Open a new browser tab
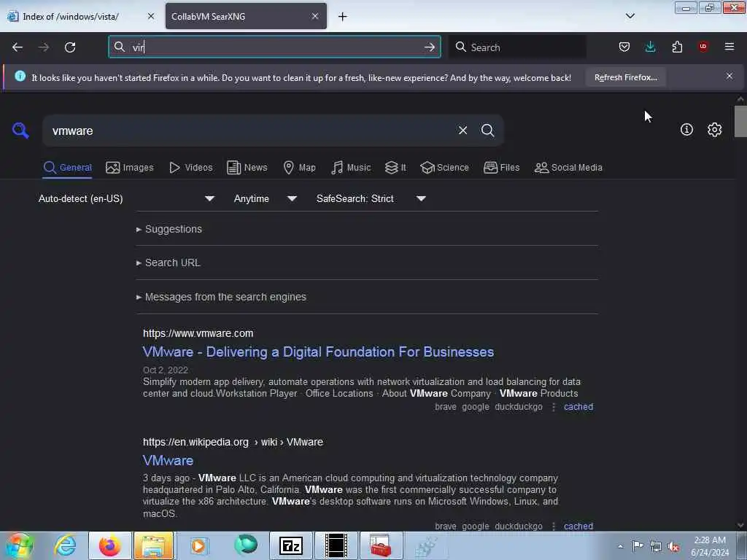Viewport: 747px width, 560px height. [343, 17]
